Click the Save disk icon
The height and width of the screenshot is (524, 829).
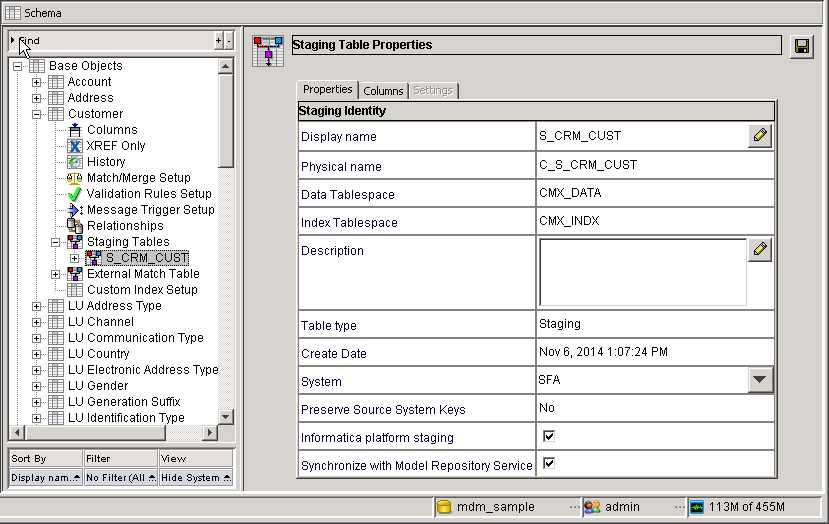click(x=802, y=47)
